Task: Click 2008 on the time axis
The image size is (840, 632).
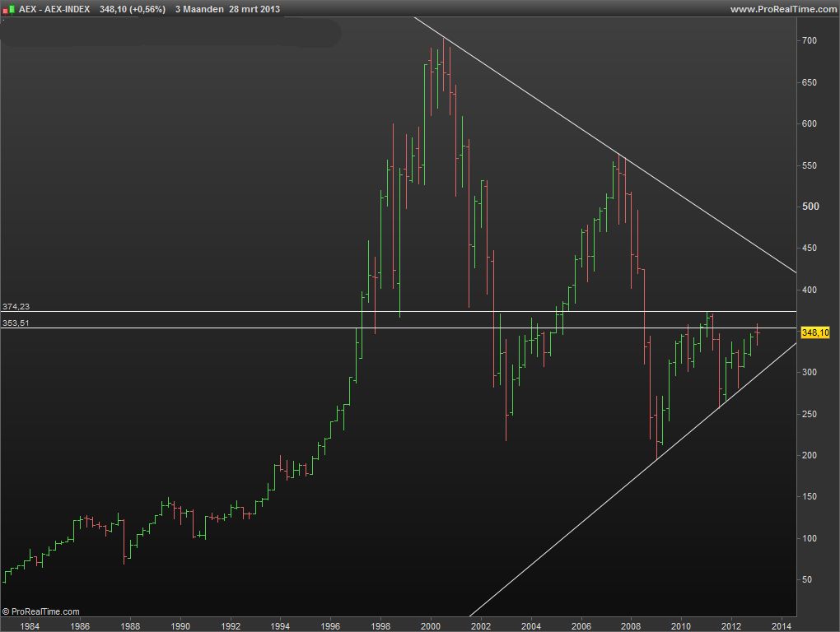Action: pos(632,626)
